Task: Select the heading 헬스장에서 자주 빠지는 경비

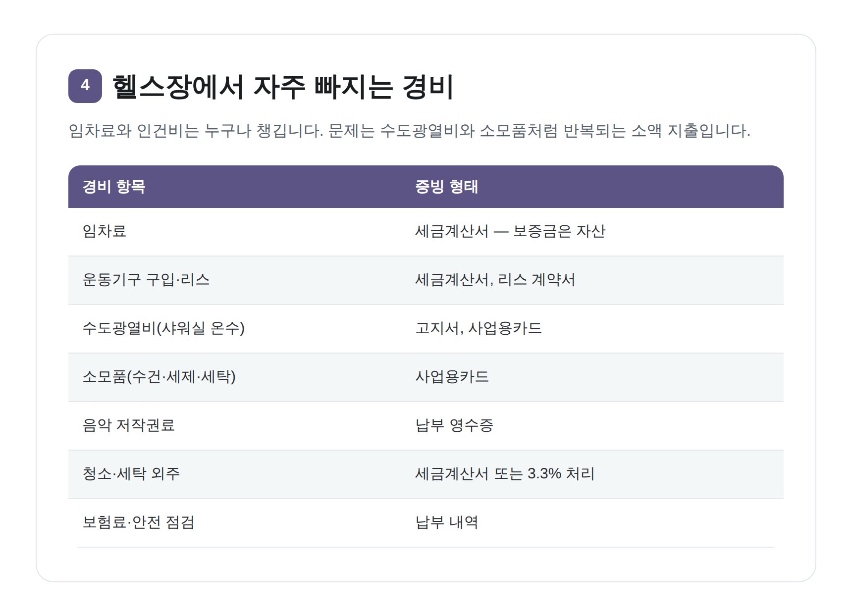Action: [x=282, y=87]
